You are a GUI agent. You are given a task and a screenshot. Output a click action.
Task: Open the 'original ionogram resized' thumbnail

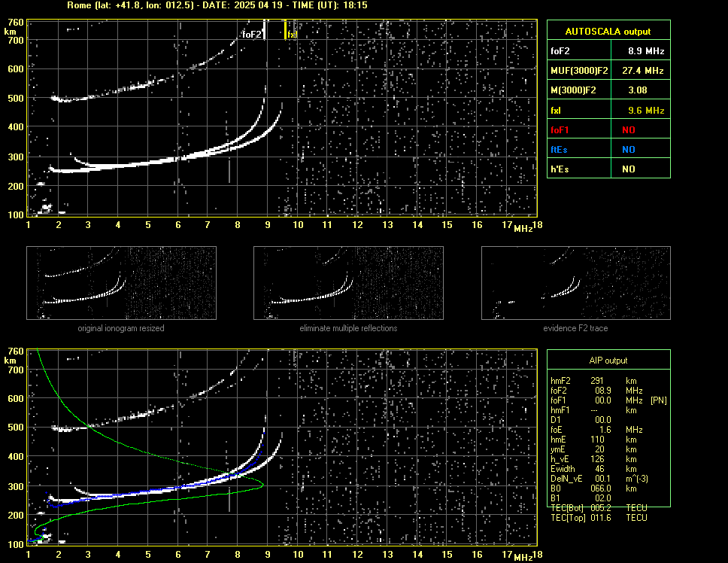121,283
